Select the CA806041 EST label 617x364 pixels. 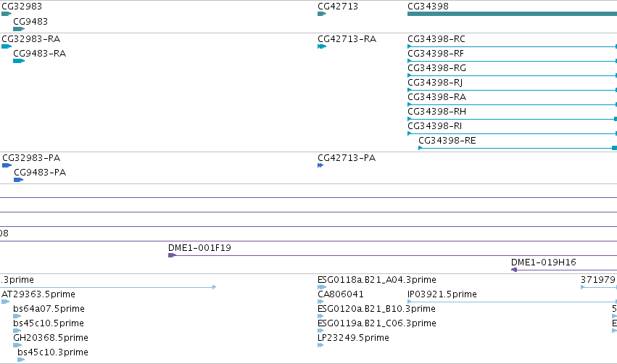[x=340, y=294]
